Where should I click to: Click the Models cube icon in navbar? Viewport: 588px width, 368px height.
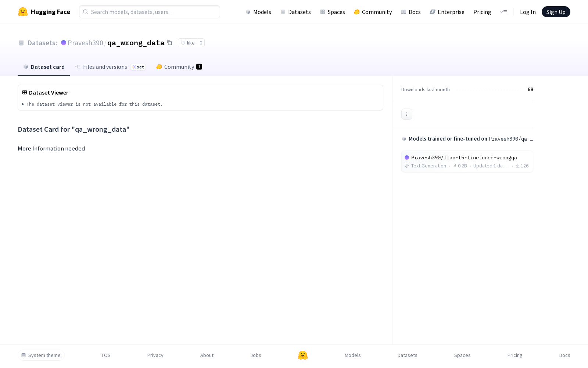coord(248,12)
